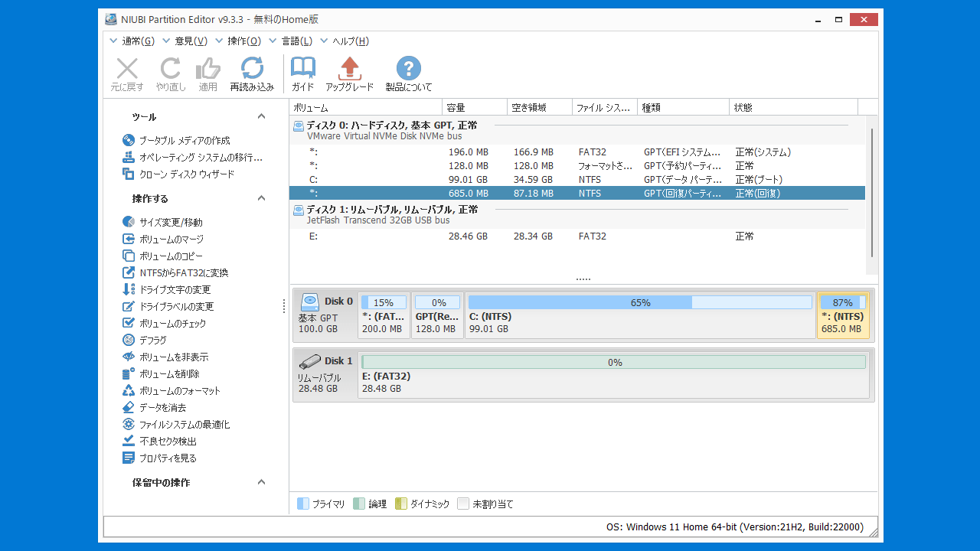The width and height of the screenshot is (980, 551).
Task: Open the 通常(G) menu
Action: (x=132, y=41)
